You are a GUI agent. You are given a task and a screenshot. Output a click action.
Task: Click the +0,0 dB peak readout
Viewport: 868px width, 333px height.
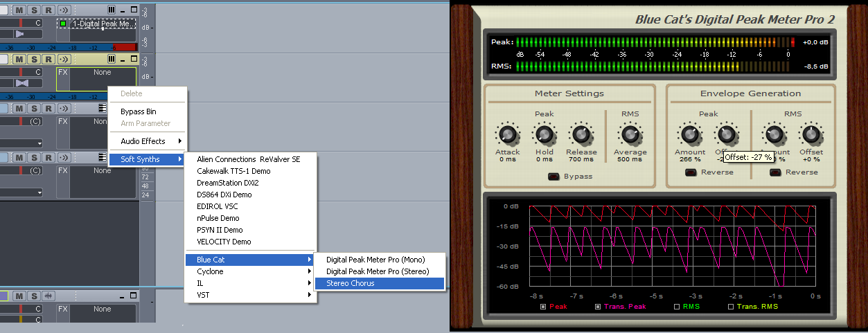(815, 42)
